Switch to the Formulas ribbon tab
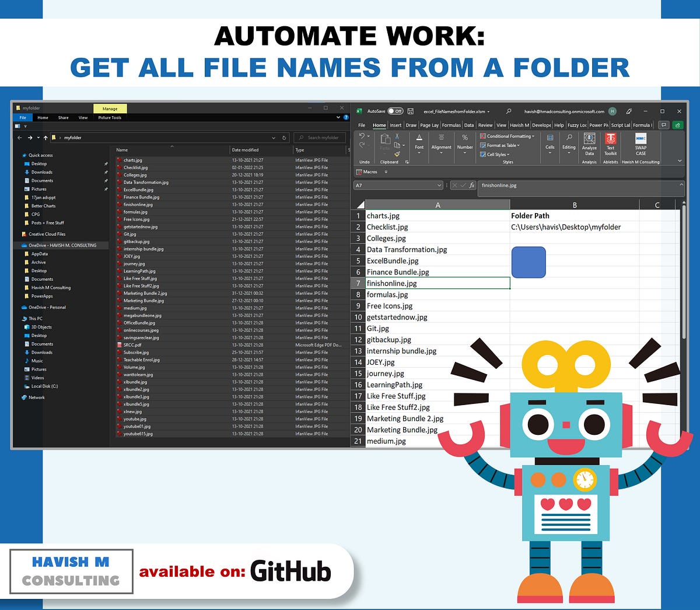The height and width of the screenshot is (610, 700). [x=452, y=126]
